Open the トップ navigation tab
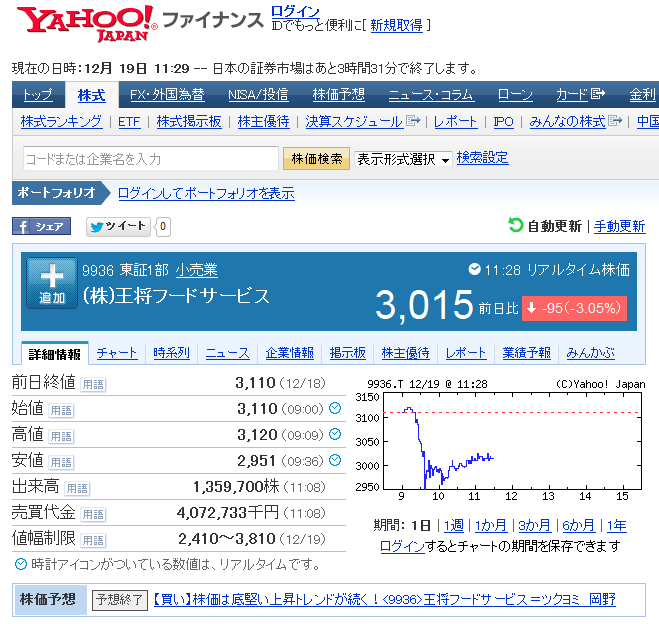This screenshot has height=624, width=659. point(38,95)
